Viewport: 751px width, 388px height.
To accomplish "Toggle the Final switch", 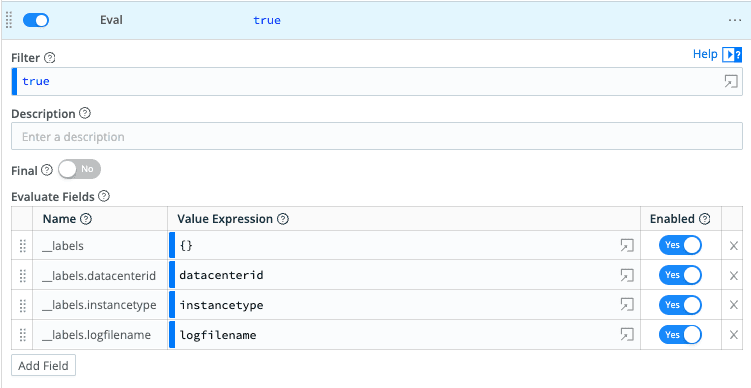I will click(x=80, y=169).
